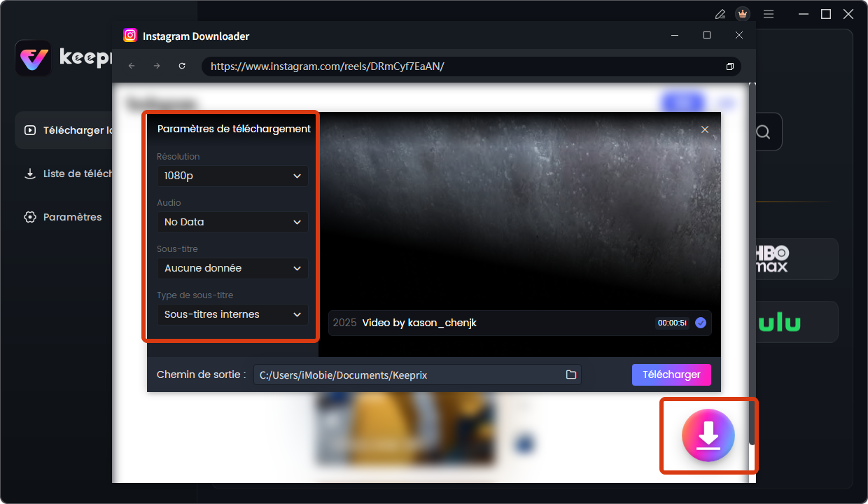Open the Sous-titre Aucune donnée dropdown
The image size is (868, 504).
point(232,268)
